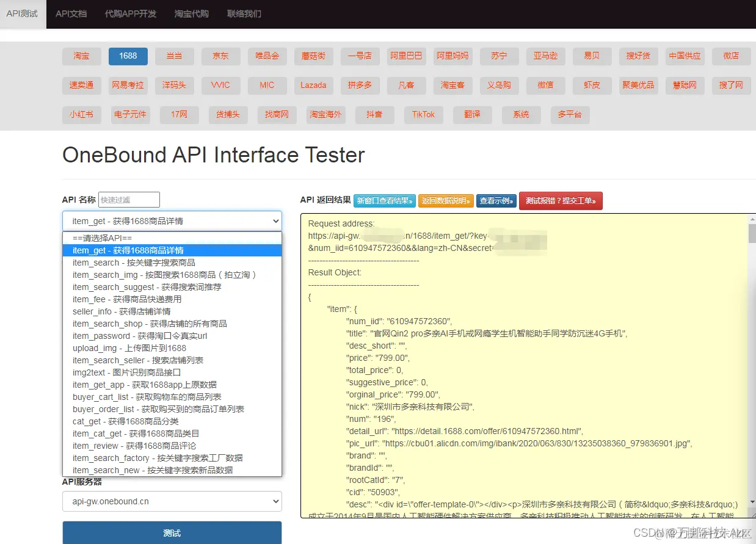Choose buyer_cart_list - 获取购物车的商品列表 option
The width and height of the screenshot is (756, 544).
tap(172, 397)
